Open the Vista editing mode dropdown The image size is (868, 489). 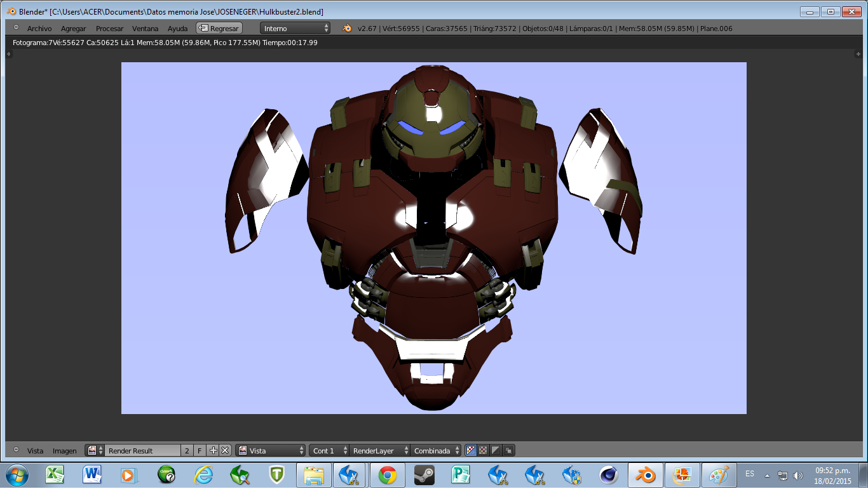tap(271, 450)
